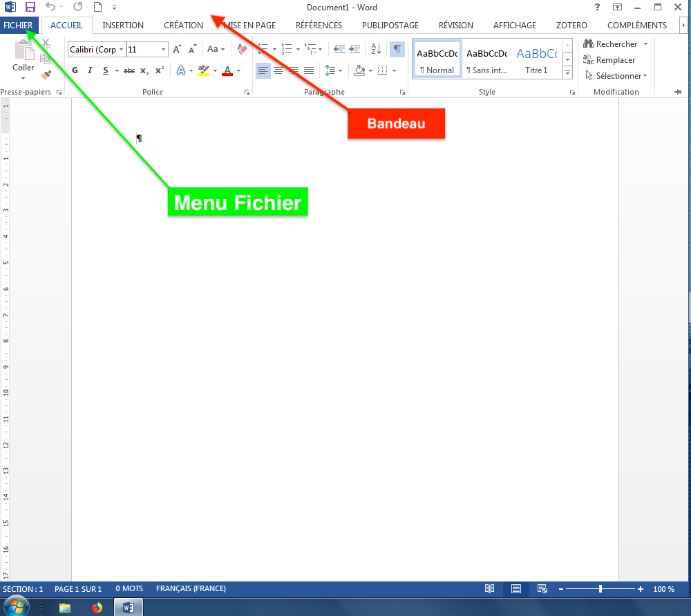691x616 pixels.
Task: Open change case Aa dropdown
Action: coord(216,49)
